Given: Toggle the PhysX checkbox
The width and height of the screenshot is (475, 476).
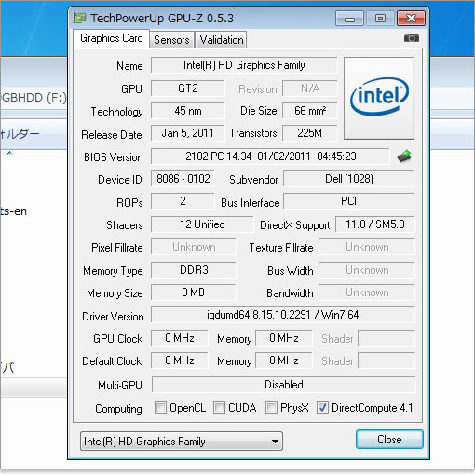Looking at the screenshot, I should (x=271, y=408).
